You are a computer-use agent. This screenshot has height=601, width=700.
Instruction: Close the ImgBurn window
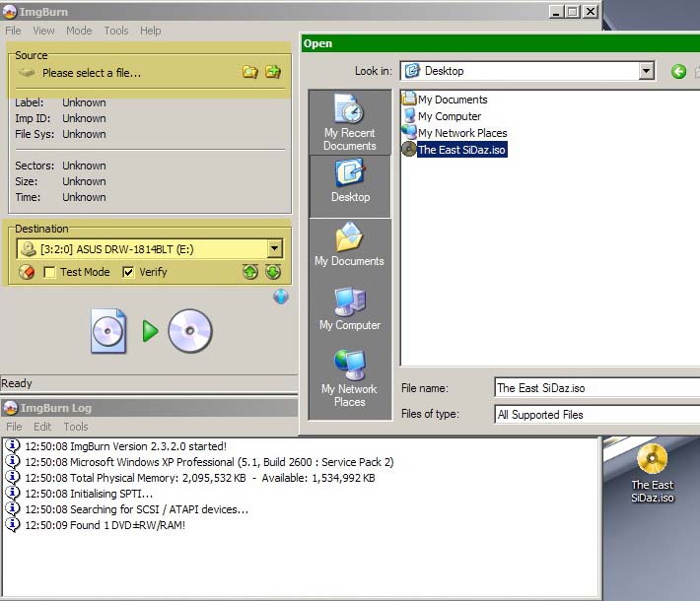point(591,12)
